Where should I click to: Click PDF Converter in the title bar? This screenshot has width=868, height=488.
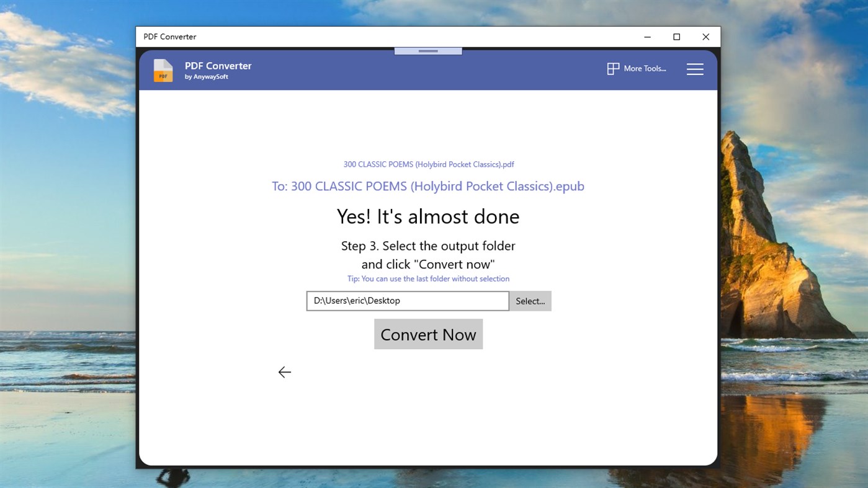[169, 37]
